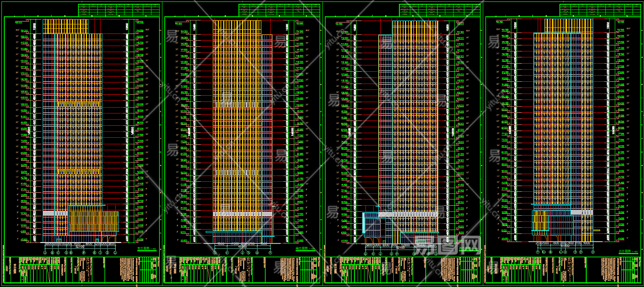Select the upper white louver band on south elevation
The height and width of the screenshot is (287, 644).
pos(236,104)
